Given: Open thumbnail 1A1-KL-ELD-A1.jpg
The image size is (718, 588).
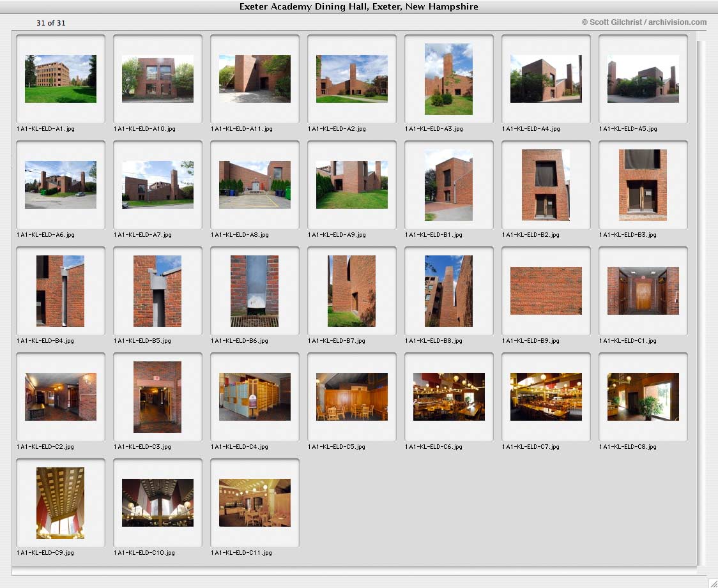Looking at the screenshot, I should 61,79.
